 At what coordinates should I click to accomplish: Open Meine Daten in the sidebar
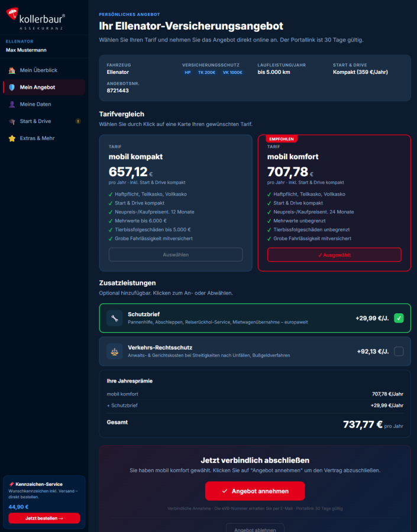(x=35, y=104)
